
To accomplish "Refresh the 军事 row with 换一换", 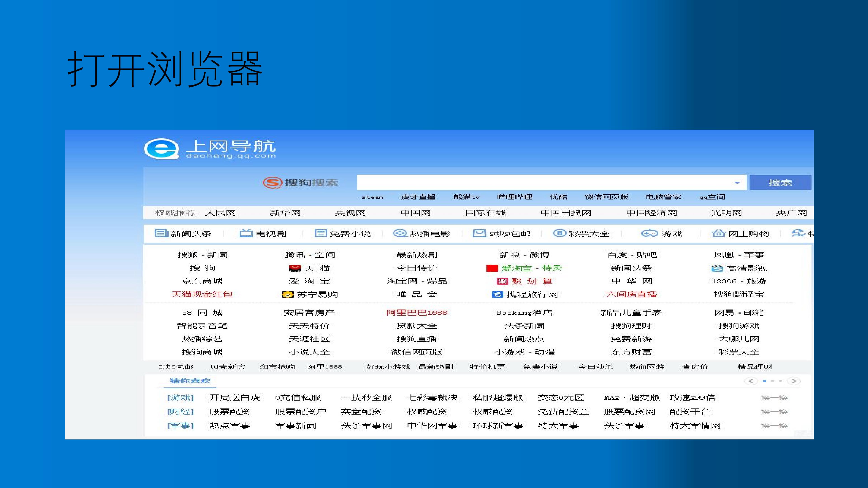I will tap(774, 426).
